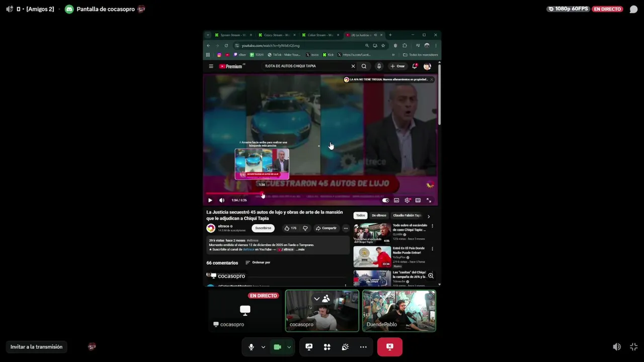This screenshot has width=644, height=362.
Task: Open the YouTube hamburger guide menu
Action: 211,66
